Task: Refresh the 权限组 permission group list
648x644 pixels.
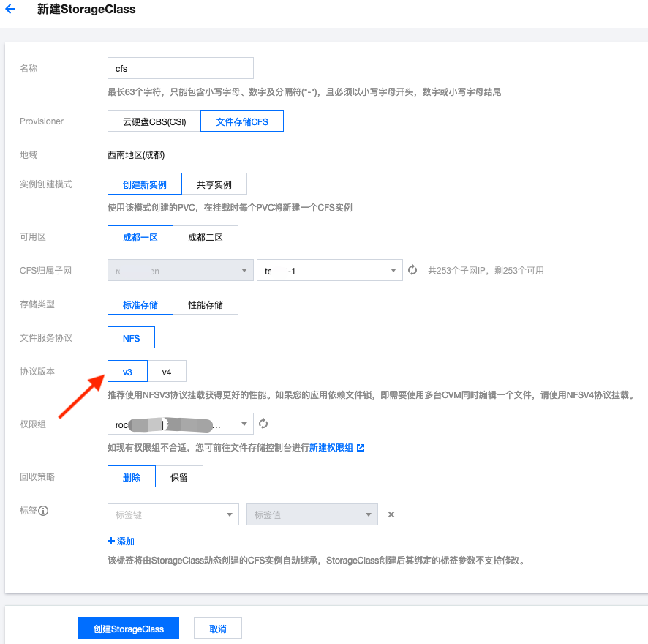Action: pyautogui.click(x=263, y=423)
